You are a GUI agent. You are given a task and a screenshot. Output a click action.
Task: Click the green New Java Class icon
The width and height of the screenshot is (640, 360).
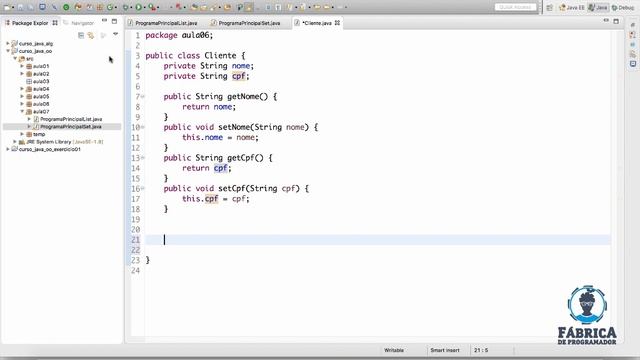click(110, 7)
